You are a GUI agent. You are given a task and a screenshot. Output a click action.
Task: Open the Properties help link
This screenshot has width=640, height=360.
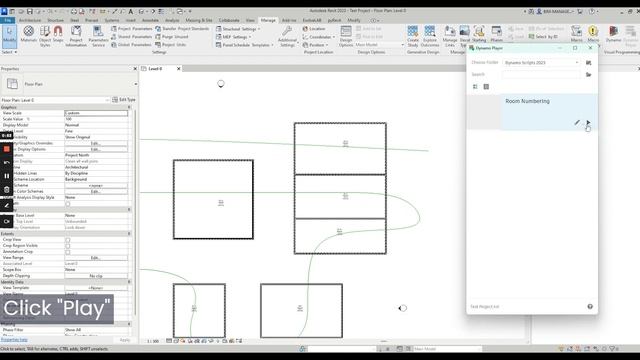pos(14,340)
